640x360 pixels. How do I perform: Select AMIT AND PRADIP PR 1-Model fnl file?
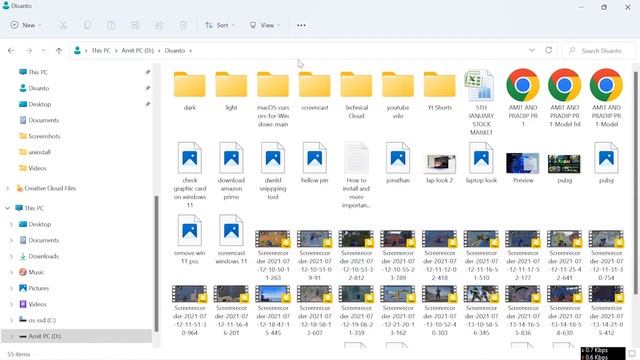[564, 98]
